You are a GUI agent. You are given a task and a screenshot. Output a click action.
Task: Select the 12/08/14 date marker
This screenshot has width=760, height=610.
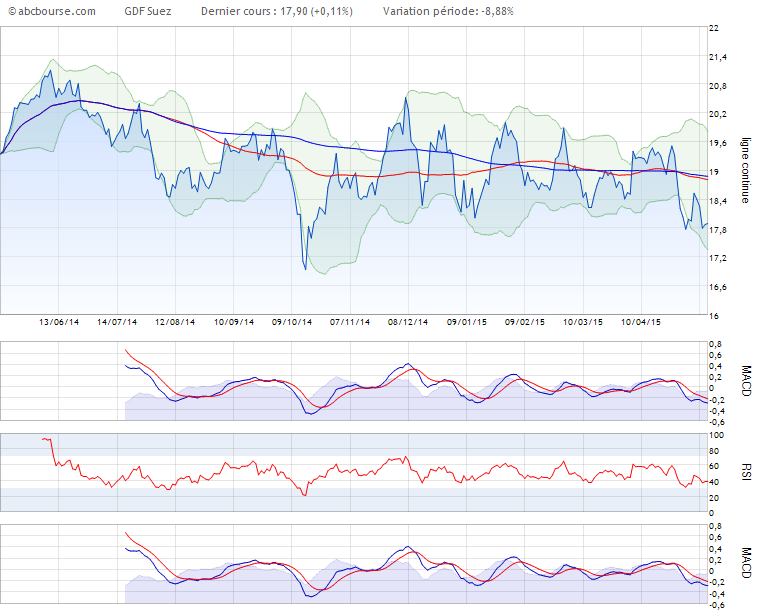tap(175, 323)
